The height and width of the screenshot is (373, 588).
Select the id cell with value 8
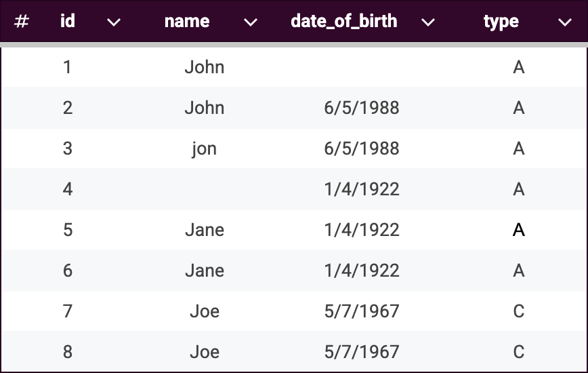67,352
